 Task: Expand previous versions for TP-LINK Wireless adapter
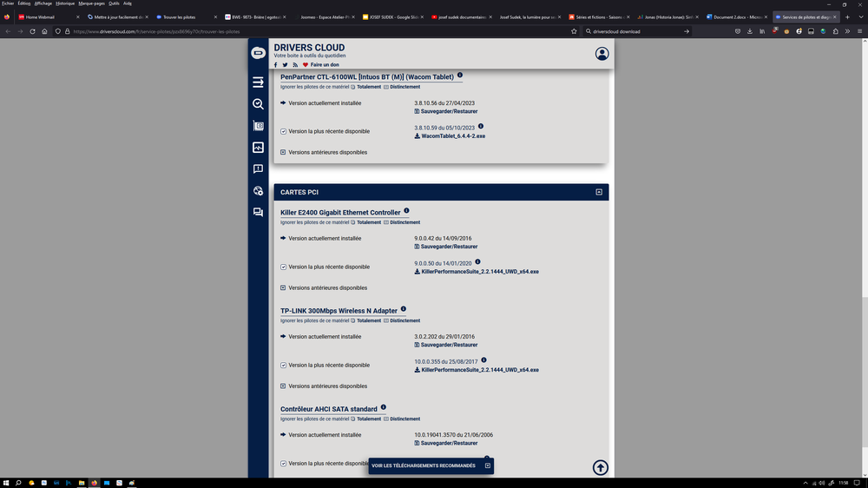[x=284, y=386]
